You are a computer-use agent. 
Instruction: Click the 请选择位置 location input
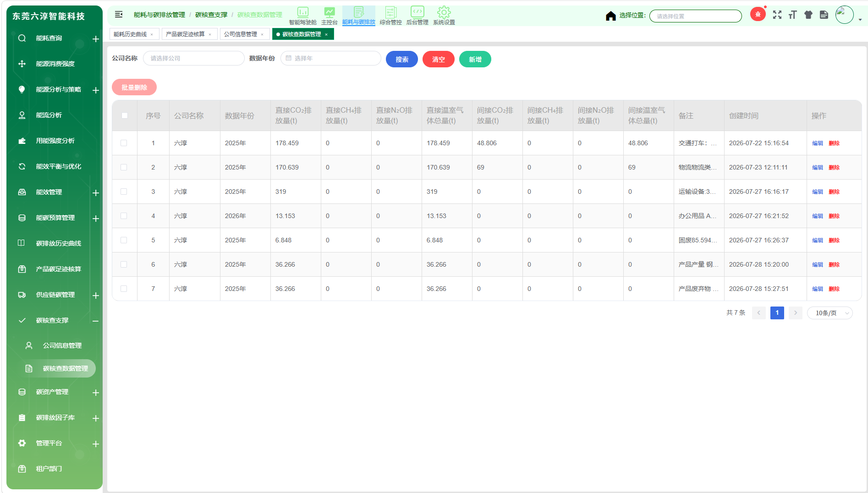[696, 16]
